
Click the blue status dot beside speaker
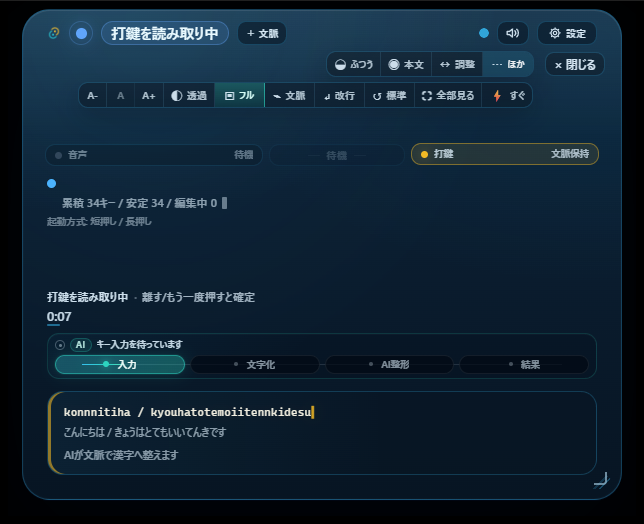(x=484, y=33)
